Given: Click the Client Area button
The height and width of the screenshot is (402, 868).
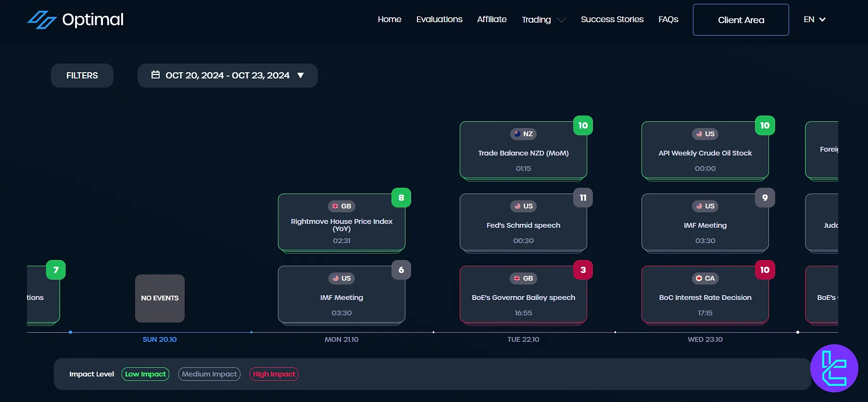Looking at the screenshot, I should (741, 20).
